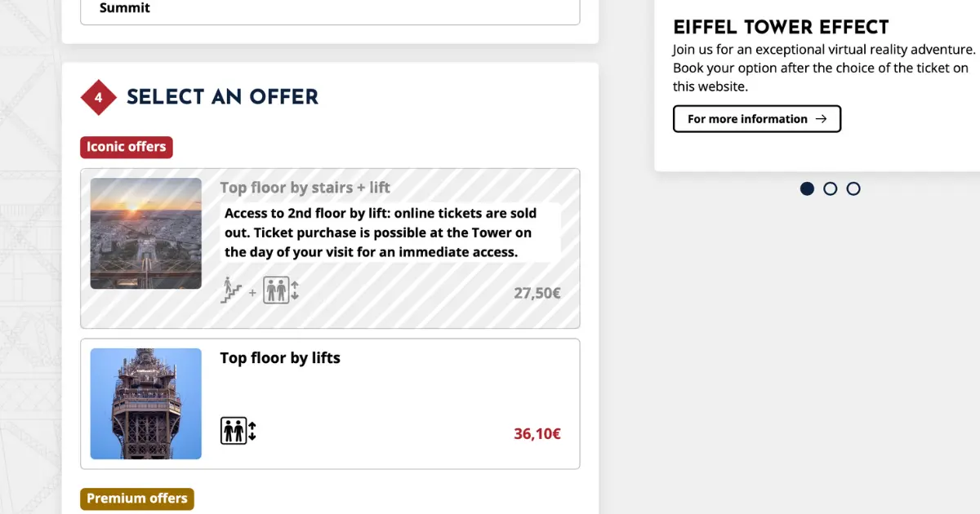
Task: Click the red diamond step 4 icon
Action: tap(99, 98)
